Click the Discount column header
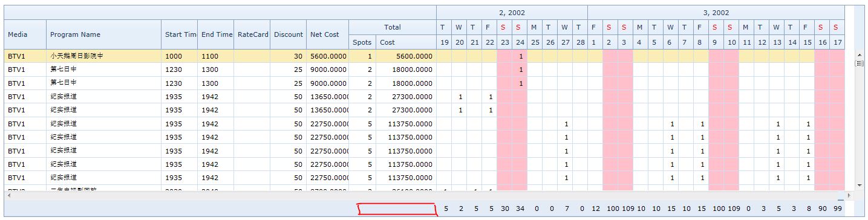 [x=289, y=34]
